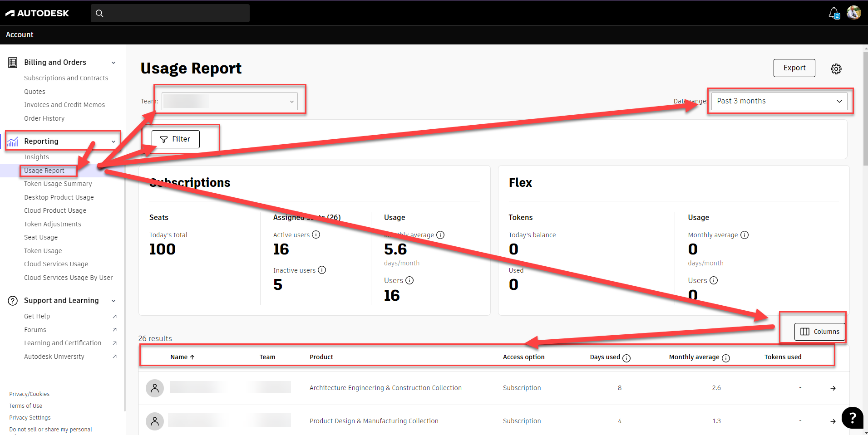
Task: Open the Team dropdown
Action: click(230, 101)
